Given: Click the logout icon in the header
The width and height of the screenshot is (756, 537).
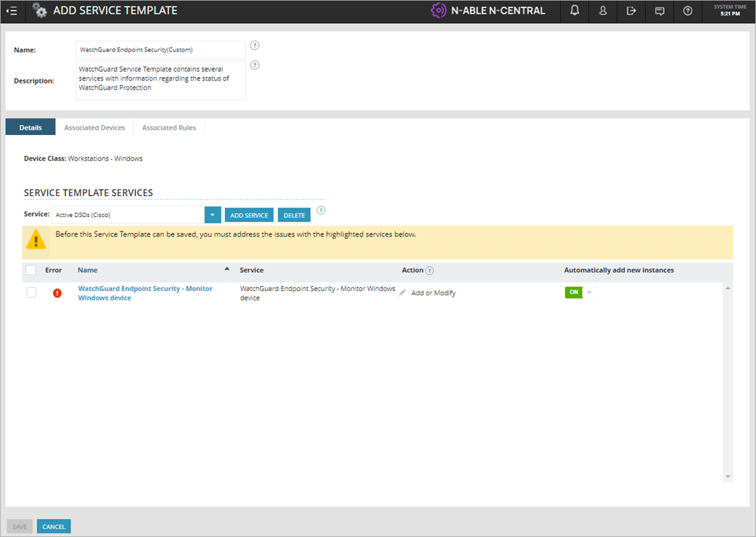Looking at the screenshot, I should (x=630, y=11).
